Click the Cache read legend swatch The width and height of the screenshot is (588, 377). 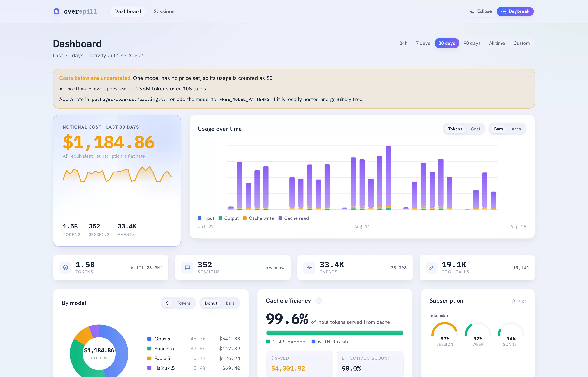click(x=280, y=218)
